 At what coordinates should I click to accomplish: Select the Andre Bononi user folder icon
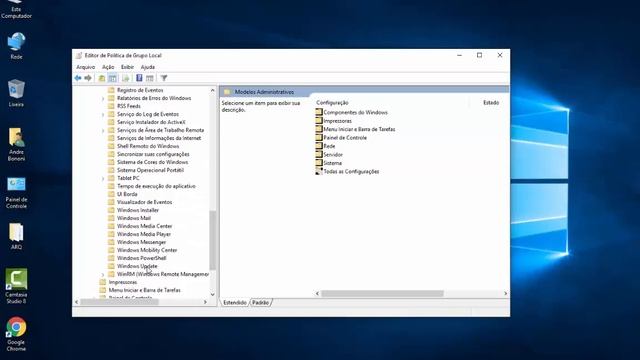tap(16, 144)
